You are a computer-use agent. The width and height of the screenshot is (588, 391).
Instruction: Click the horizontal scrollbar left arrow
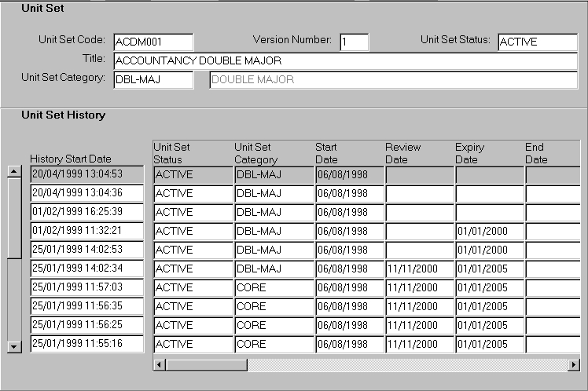click(159, 365)
